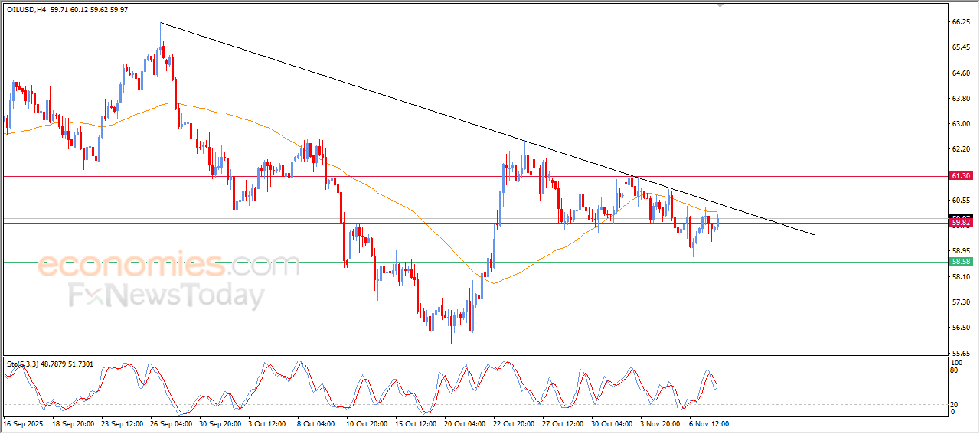Click the stochastic 80 level label
Viewport: 980px width, 434px height.
tap(955, 370)
